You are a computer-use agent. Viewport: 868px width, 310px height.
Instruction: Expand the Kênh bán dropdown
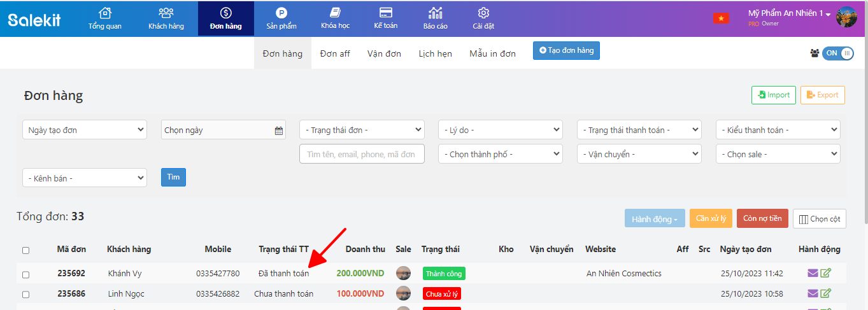[x=84, y=178]
